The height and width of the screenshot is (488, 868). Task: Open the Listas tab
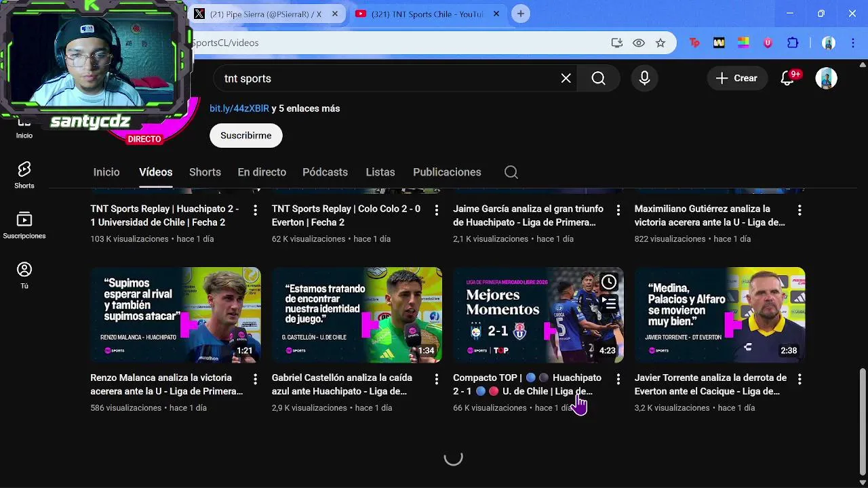(380, 172)
